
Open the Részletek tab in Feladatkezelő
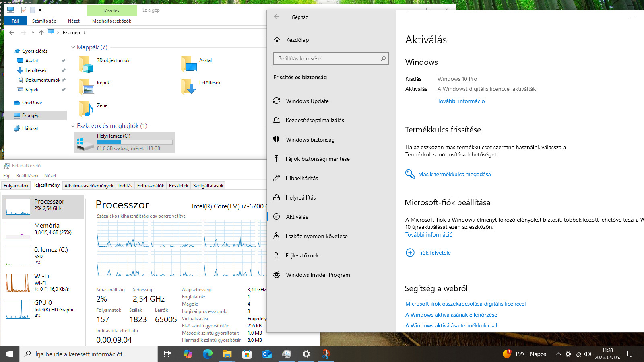[x=179, y=186]
